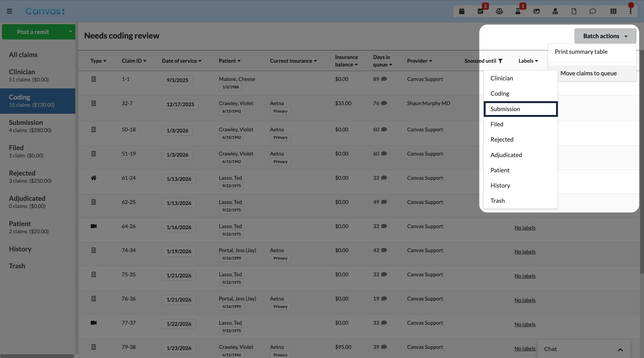Open the tasks checkbox icon with badge
Viewport: 644px width, 358px height.
click(x=480, y=11)
